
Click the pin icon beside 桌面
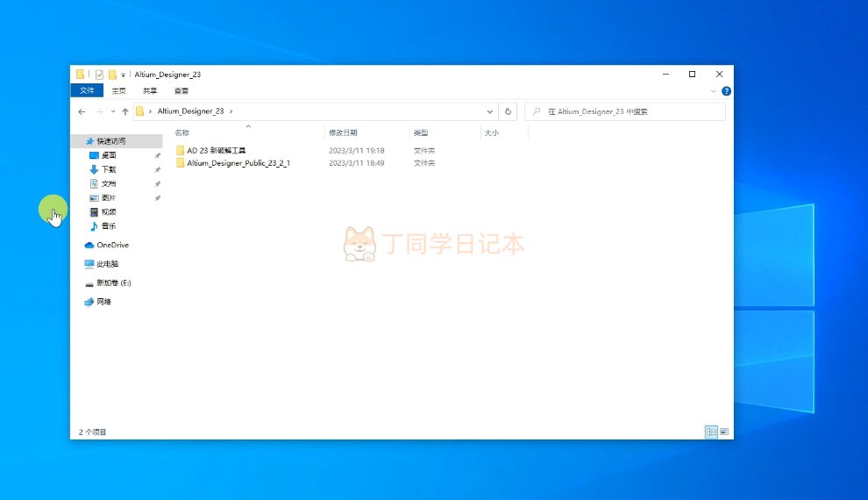[x=158, y=155]
